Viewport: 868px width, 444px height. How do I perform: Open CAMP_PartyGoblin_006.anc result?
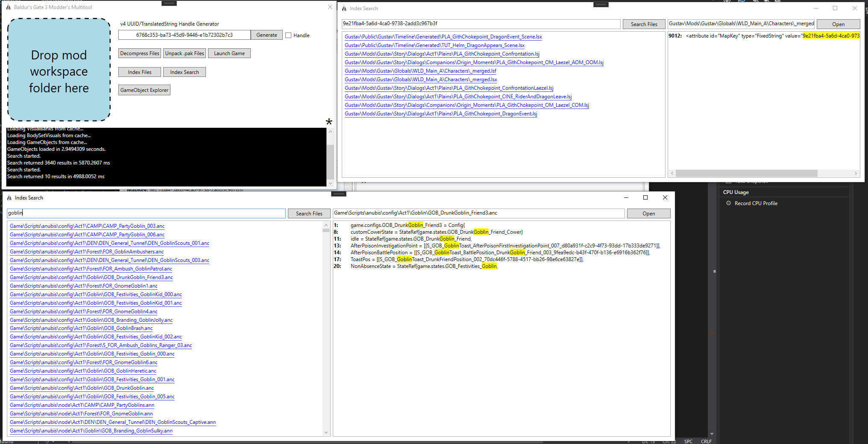[87, 235]
